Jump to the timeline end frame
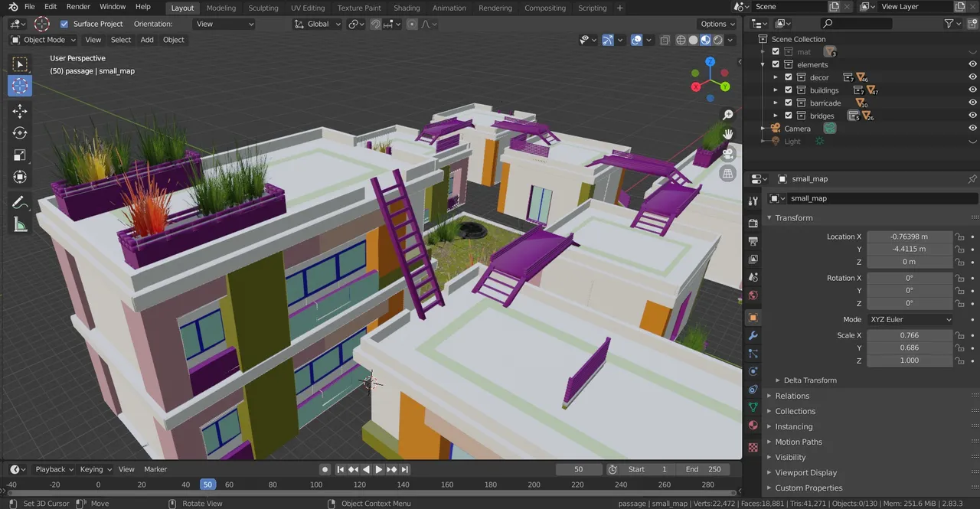 [405, 469]
